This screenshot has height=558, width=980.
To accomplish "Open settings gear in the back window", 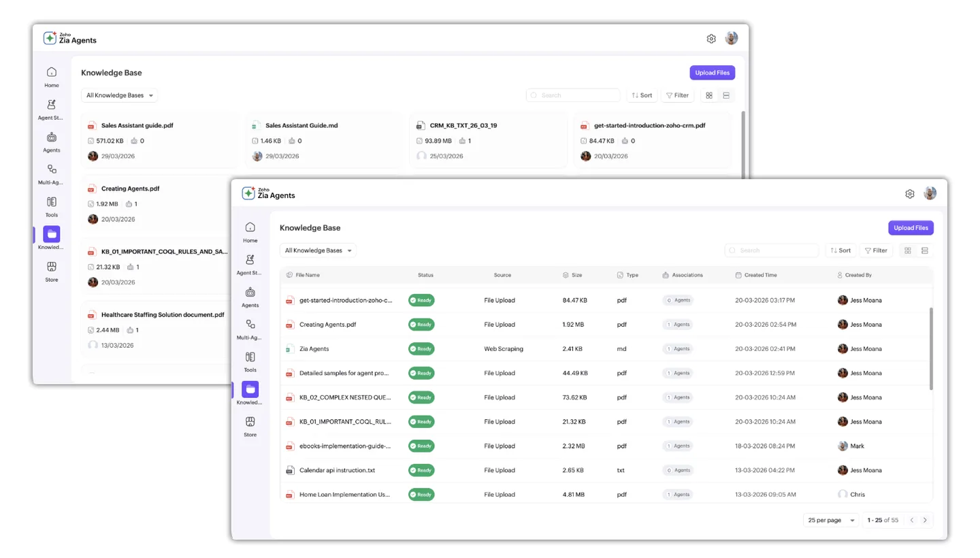I will click(711, 39).
